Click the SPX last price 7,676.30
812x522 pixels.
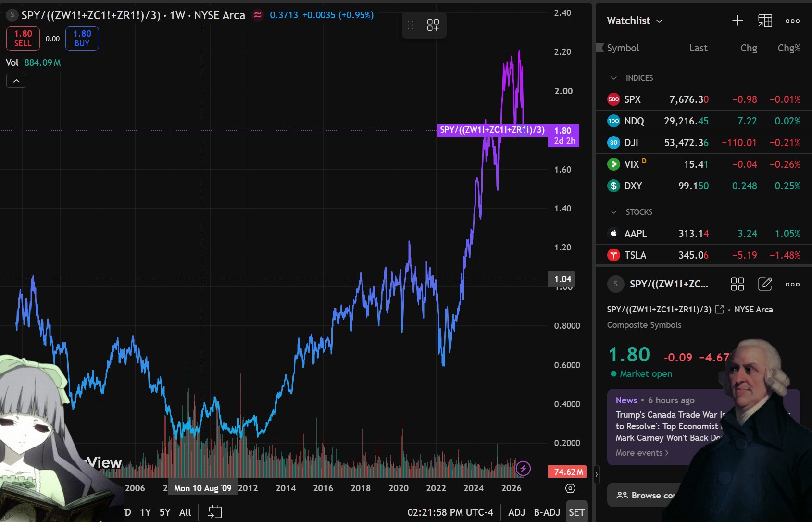pyautogui.click(x=689, y=99)
